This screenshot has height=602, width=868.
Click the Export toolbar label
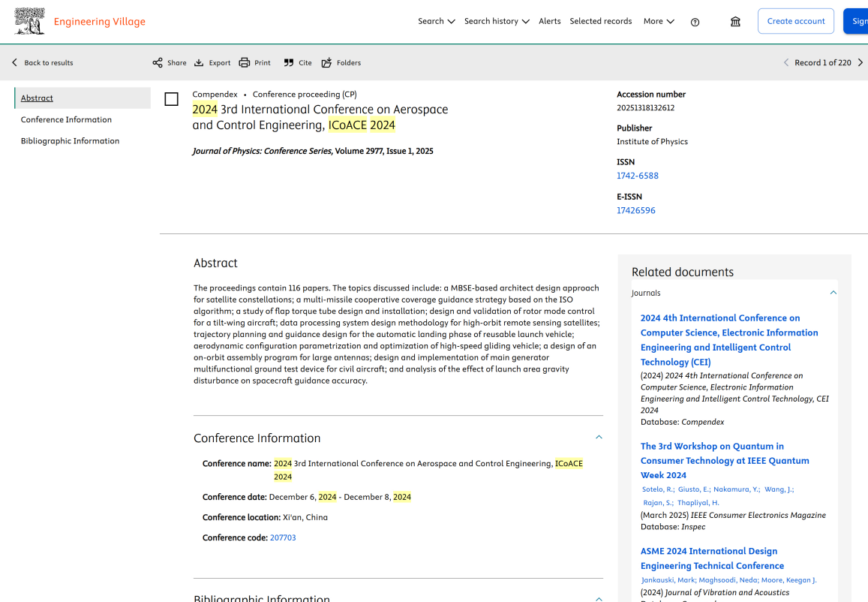pyautogui.click(x=220, y=62)
